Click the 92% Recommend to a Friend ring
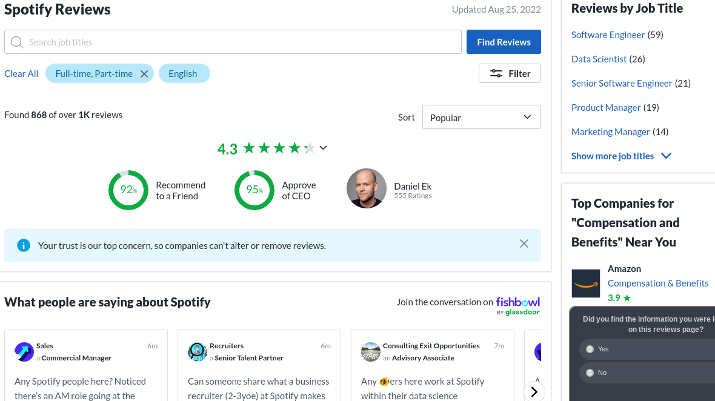 point(128,190)
